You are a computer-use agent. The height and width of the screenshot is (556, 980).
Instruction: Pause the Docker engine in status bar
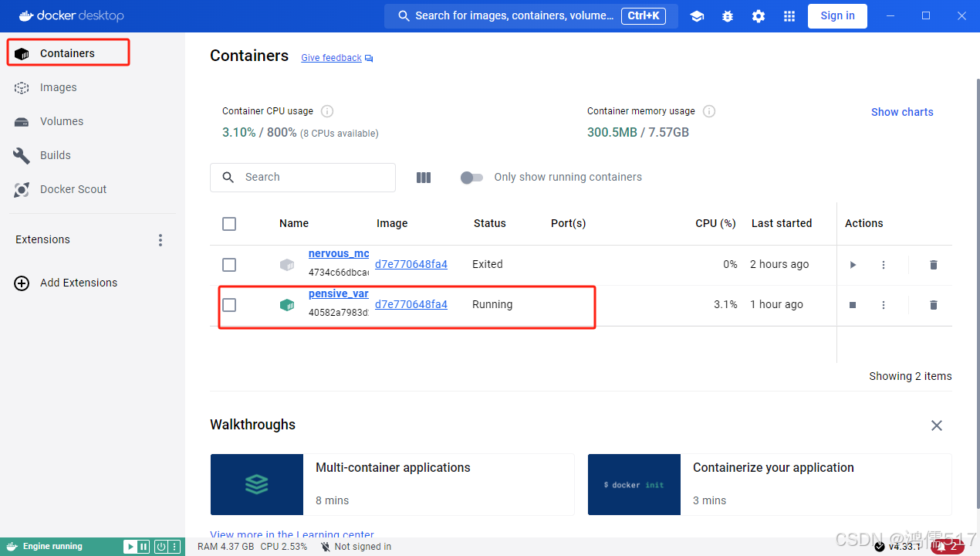tap(143, 547)
